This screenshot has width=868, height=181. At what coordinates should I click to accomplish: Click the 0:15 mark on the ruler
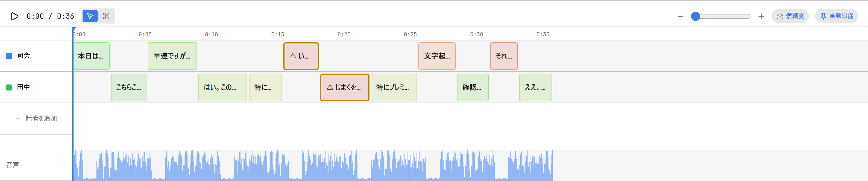tap(278, 34)
